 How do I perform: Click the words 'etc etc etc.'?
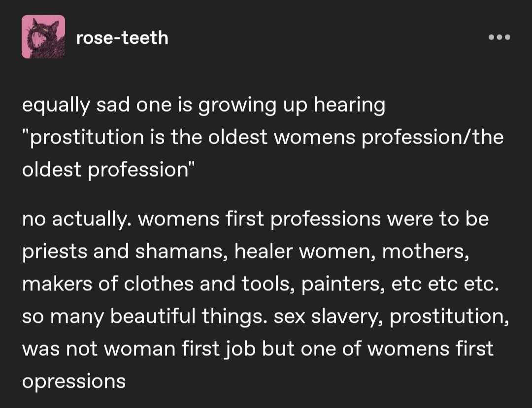pyautogui.click(x=445, y=284)
